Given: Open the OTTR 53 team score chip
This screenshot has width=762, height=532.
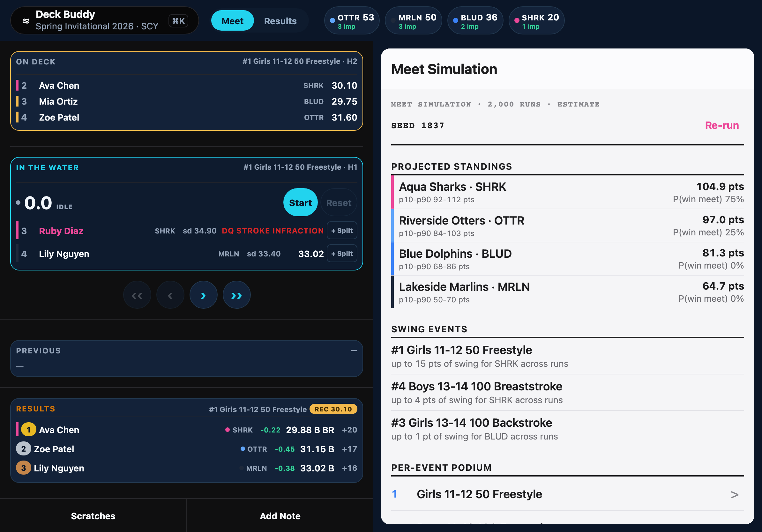Looking at the screenshot, I should (352, 21).
